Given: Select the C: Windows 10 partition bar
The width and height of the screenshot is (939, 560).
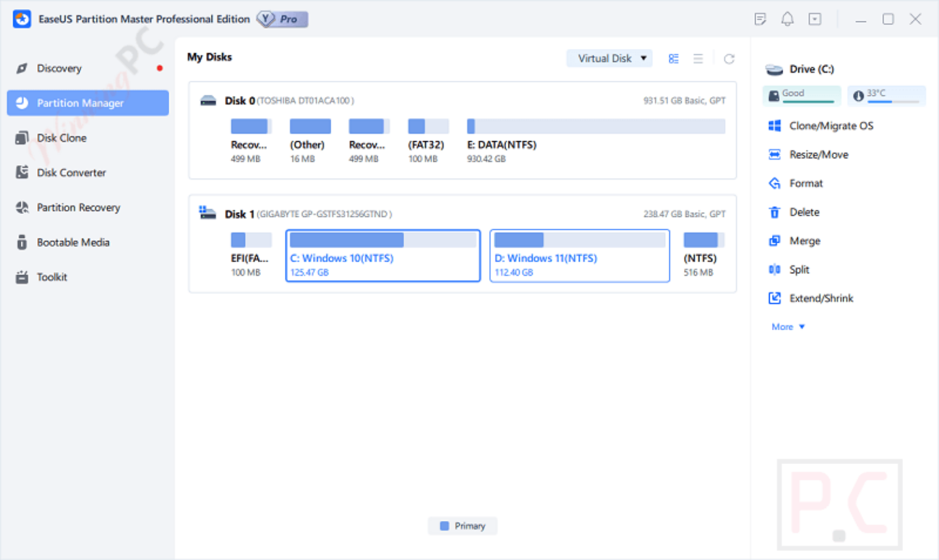Looking at the screenshot, I should pyautogui.click(x=383, y=256).
